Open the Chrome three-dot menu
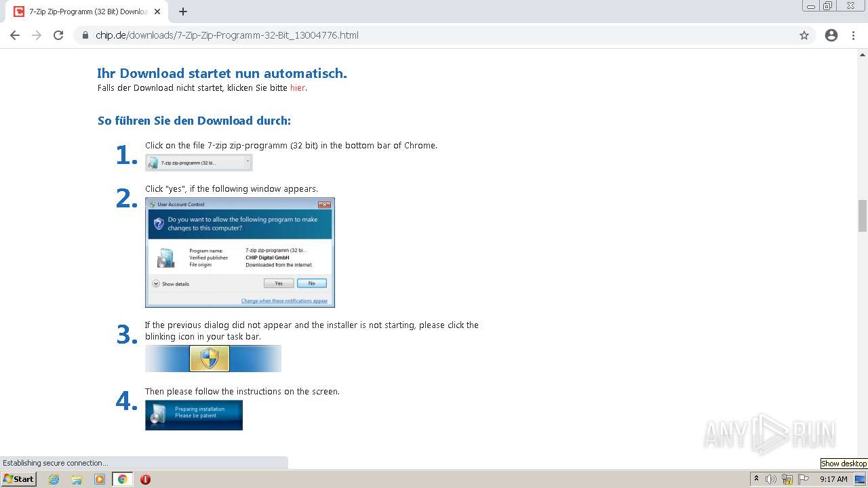The image size is (868, 488). [x=853, y=35]
